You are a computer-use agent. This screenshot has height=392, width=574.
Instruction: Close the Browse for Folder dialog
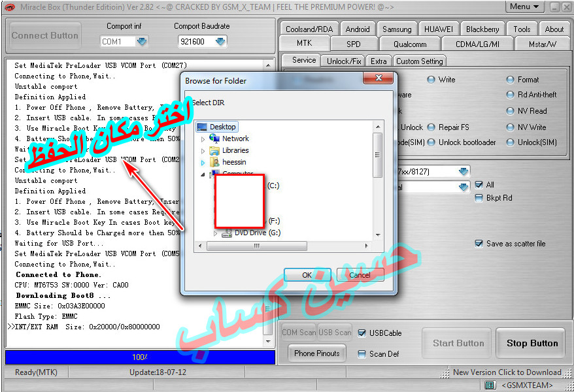click(x=379, y=78)
